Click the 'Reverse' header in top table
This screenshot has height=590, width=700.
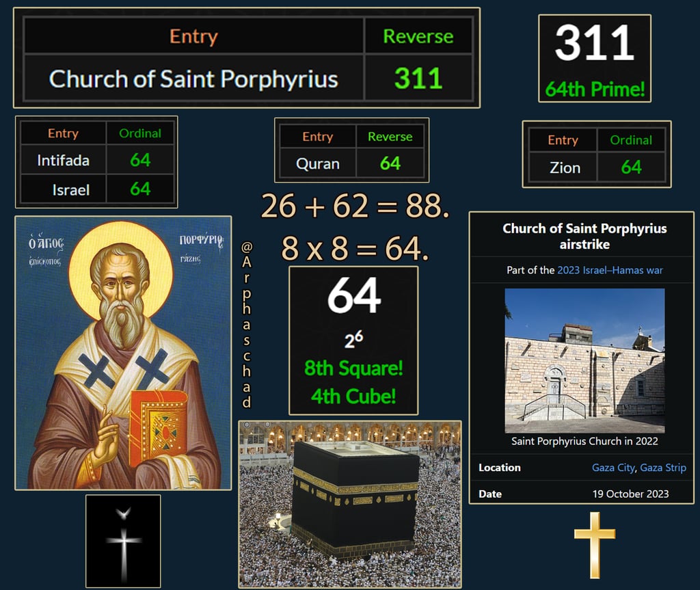click(x=418, y=36)
